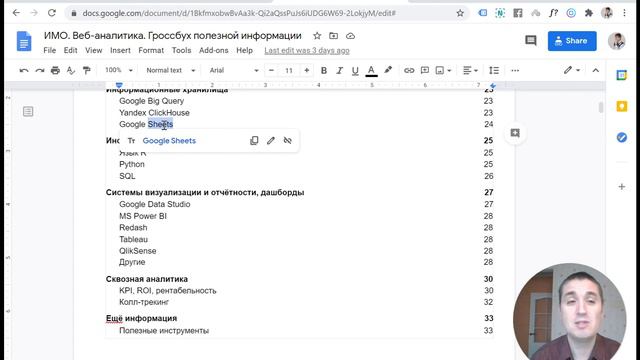Open the highlight color tool
Viewport: 640px width, 360px height.
pyautogui.click(x=388, y=70)
